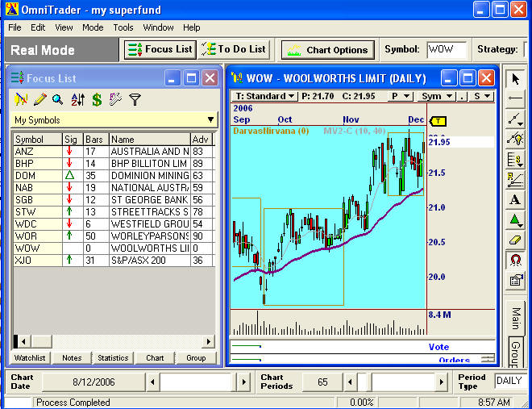The height and width of the screenshot is (409, 532).
Task: Select the line tool with light bulb
Action: (x=515, y=139)
